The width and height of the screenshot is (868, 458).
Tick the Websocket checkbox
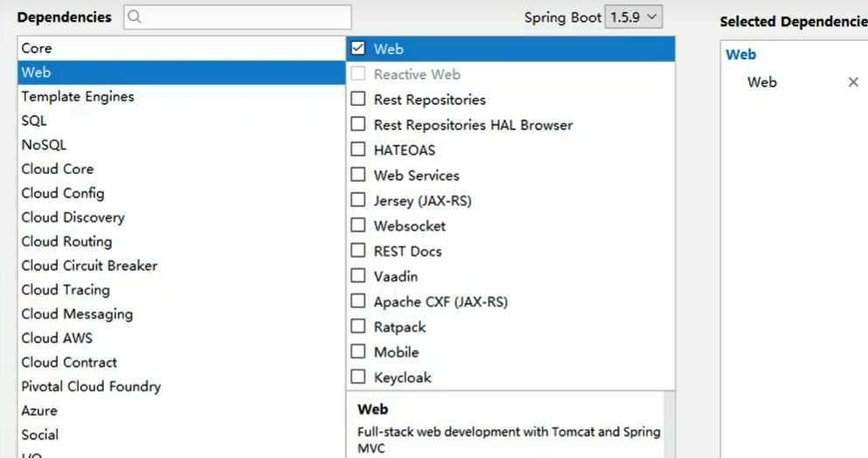tap(358, 226)
